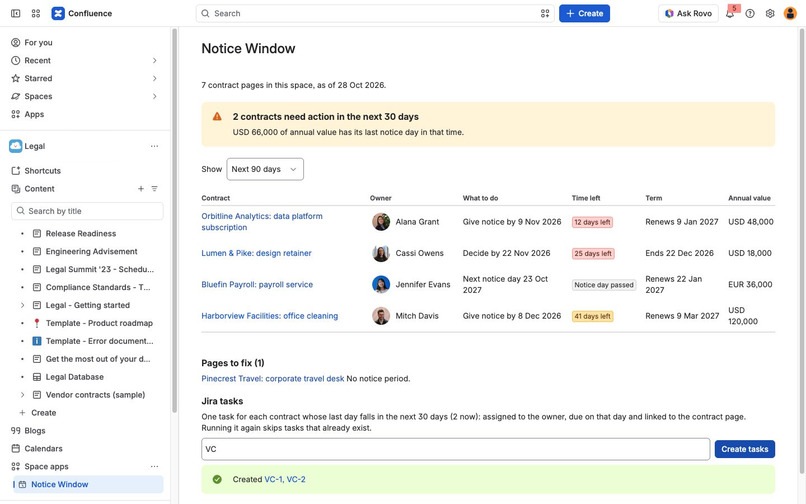The height and width of the screenshot is (504, 806).
Task: Select the Notice Window space app
Action: pos(87,484)
